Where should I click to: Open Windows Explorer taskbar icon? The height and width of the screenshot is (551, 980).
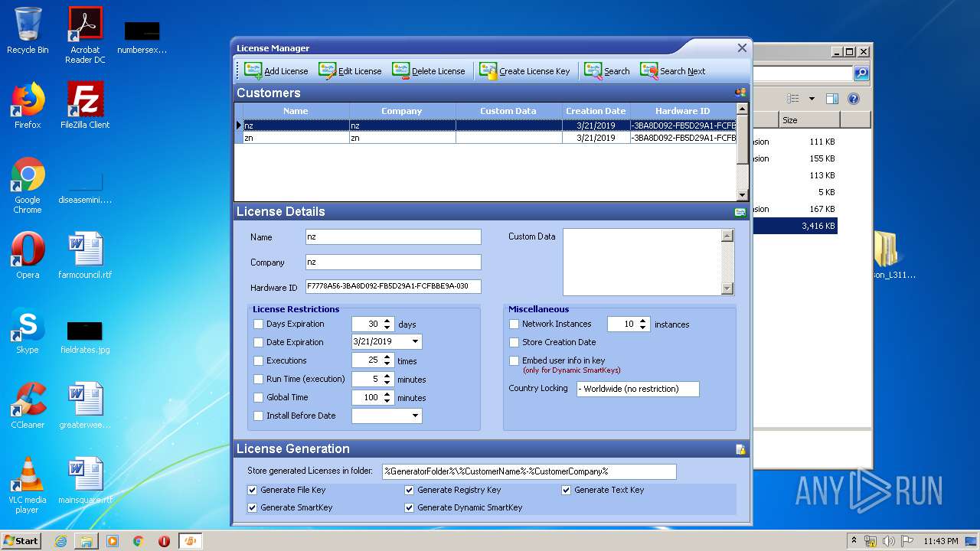click(x=87, y=541)
